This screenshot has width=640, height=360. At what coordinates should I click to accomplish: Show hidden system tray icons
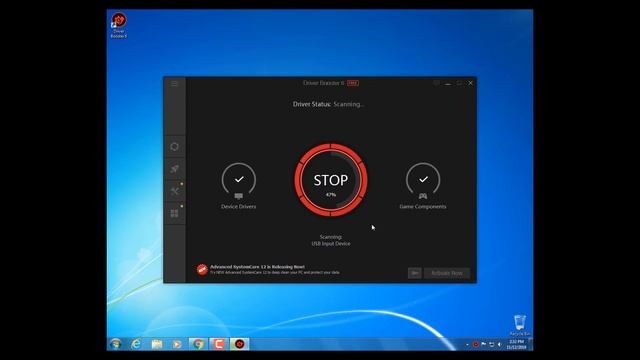pos(467,344)
